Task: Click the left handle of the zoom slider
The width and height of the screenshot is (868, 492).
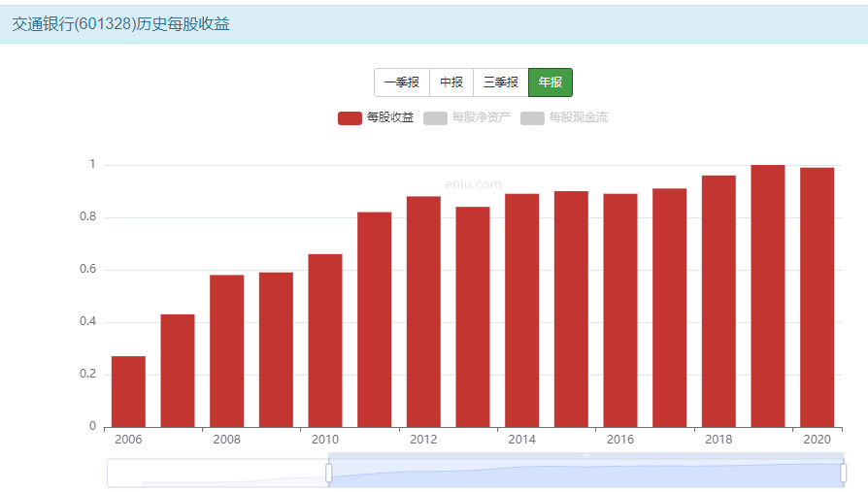Action: coord(329,474)
